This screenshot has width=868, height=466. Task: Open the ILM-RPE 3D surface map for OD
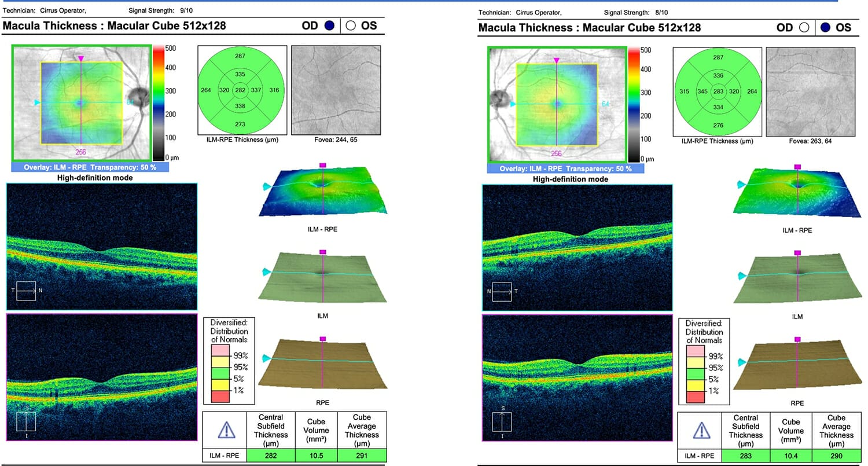point(323,191)
